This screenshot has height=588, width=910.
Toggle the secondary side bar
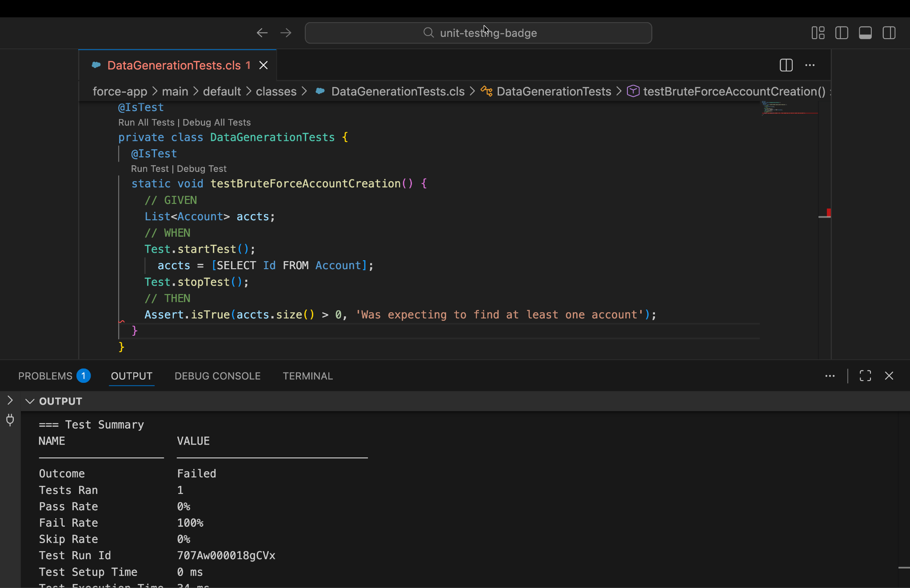pos(889,33)
